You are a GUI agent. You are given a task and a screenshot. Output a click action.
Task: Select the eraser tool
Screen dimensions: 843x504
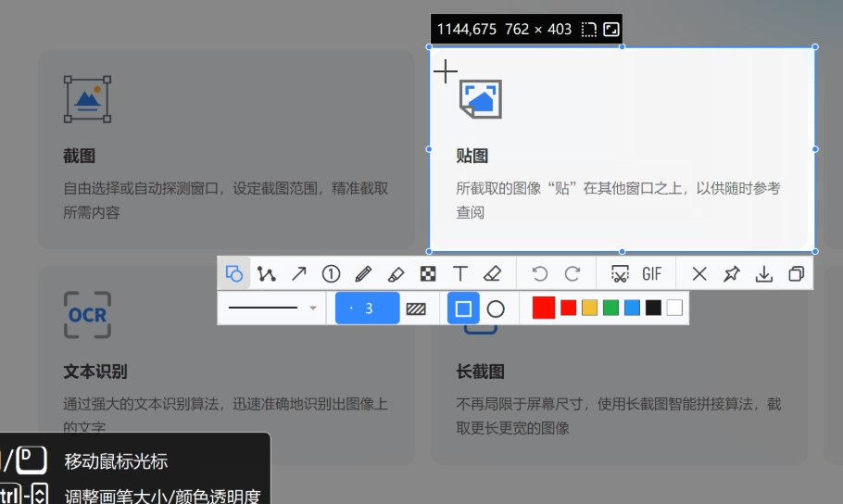click(x=492, y=273)
